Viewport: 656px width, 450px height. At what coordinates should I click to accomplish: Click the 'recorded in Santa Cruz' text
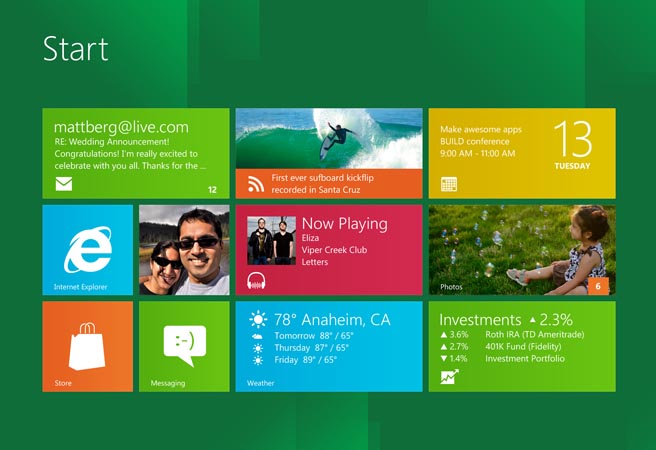coord(315,190)
